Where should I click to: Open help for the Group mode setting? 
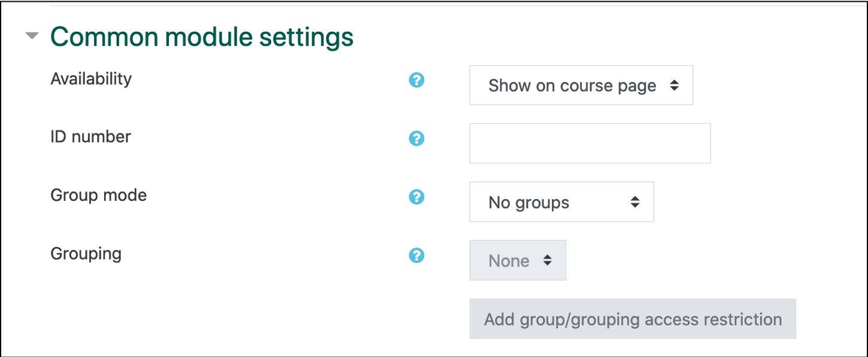(x=417, y=196)
